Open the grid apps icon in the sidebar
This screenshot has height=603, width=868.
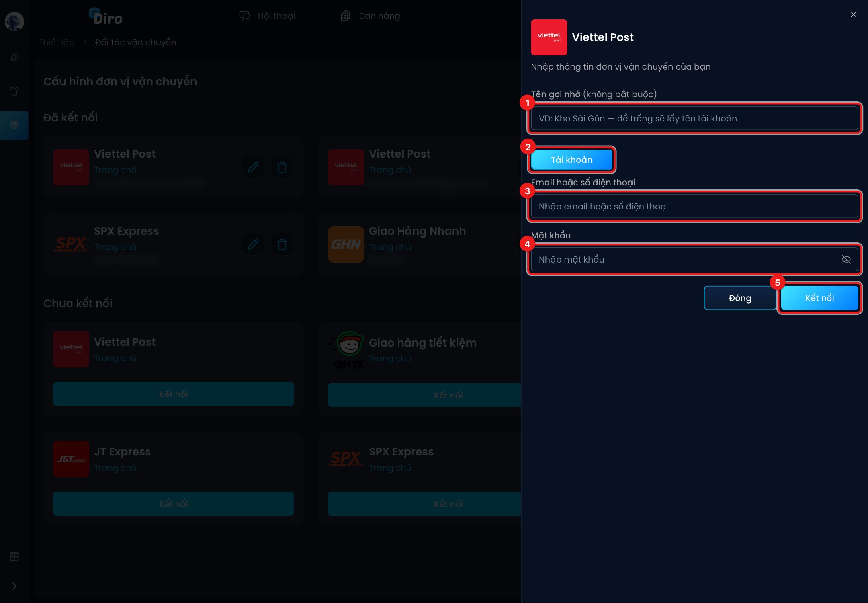[14, 556]
